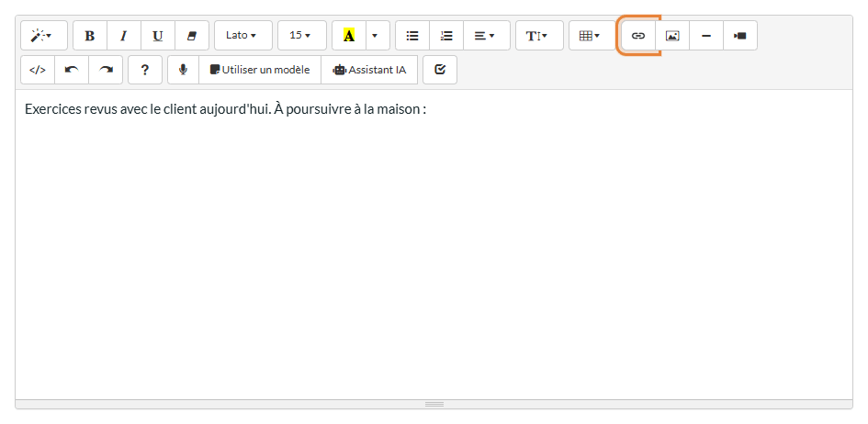Click the checkbox icon toolbar button
The width and height of the screenshot is (868, 424).
point(440,70)
